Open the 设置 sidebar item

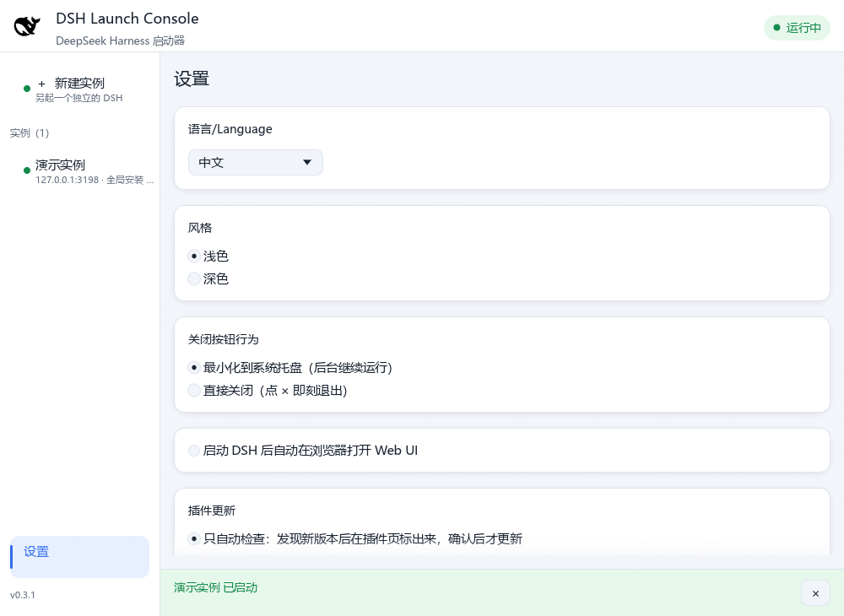(79, 557)
